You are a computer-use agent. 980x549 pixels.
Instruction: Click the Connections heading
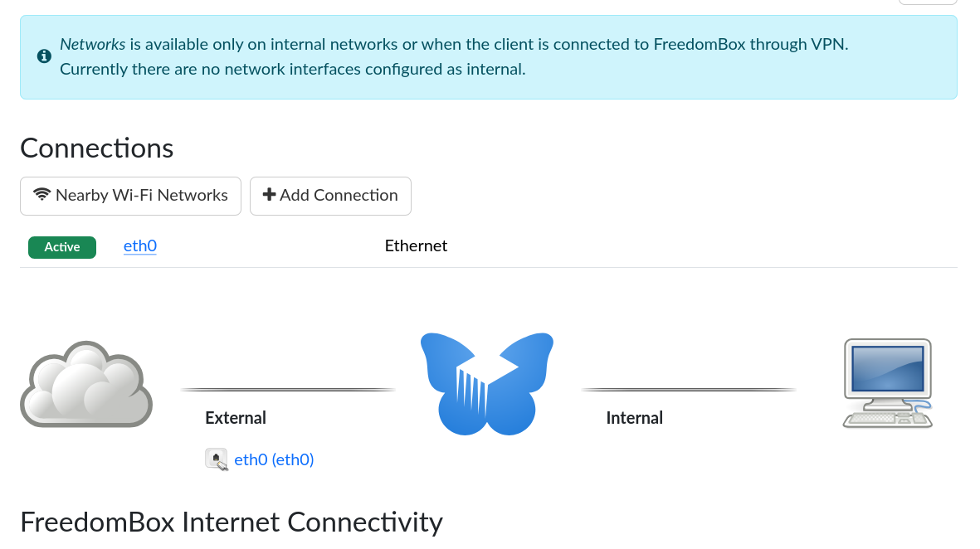(x=97, y=148)
